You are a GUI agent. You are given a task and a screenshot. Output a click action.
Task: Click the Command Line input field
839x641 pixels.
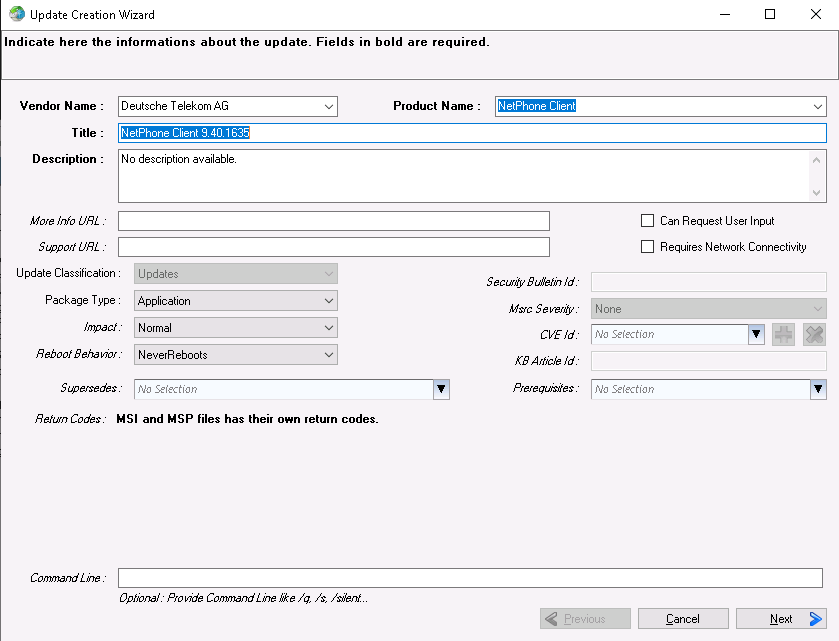[470, 578]
